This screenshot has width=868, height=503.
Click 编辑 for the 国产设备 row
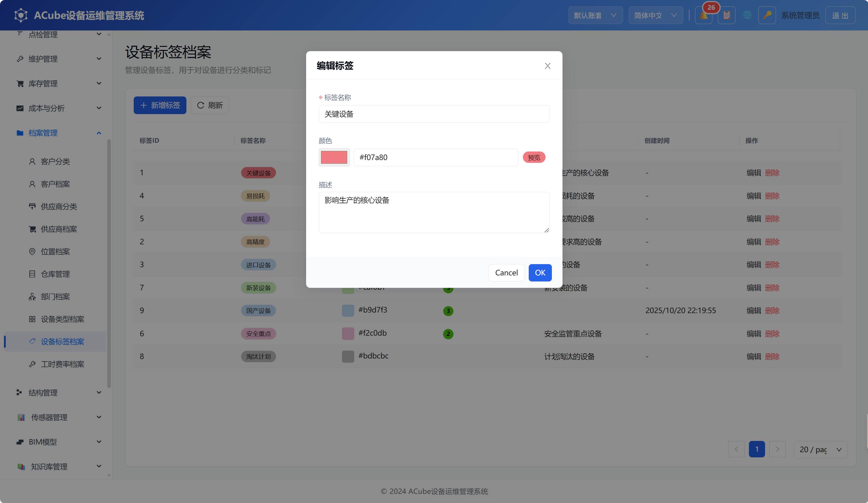tap(754, 311)
